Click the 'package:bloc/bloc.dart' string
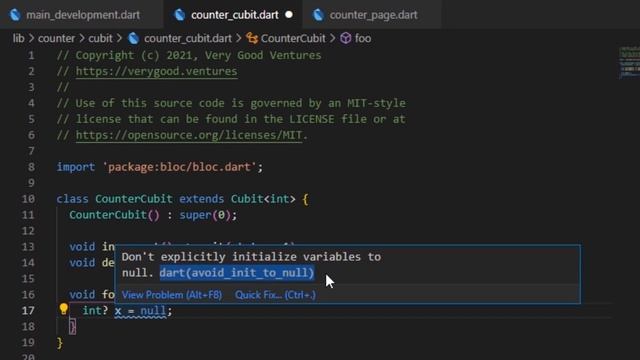640x360 pixels. tap(179, 167)
